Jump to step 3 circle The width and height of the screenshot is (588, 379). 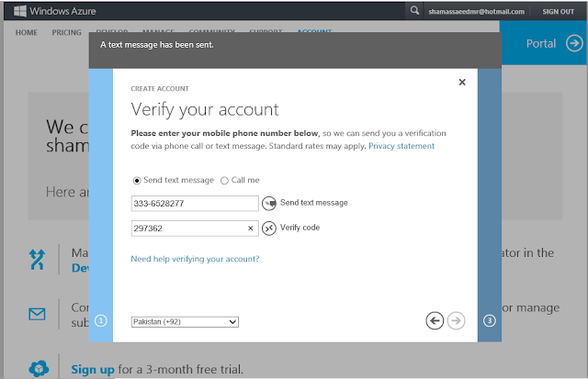pyautogui.click(x=490, y=320)
